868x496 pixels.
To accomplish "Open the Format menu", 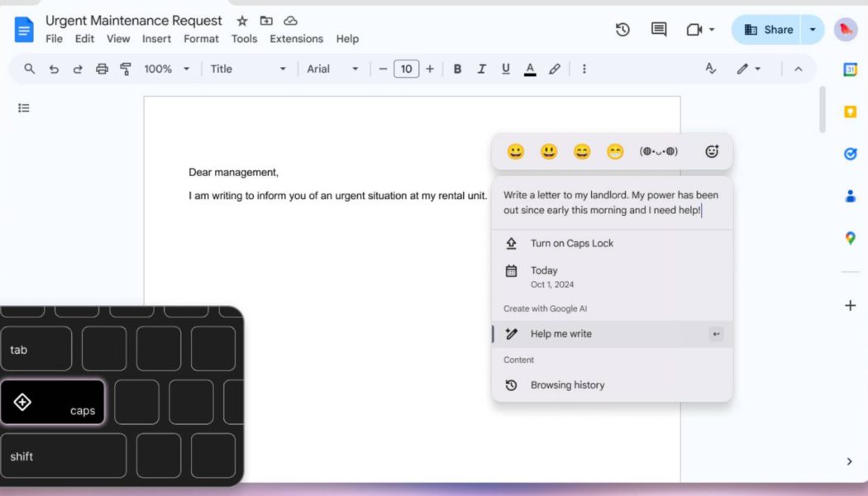I will click(201, 39).
